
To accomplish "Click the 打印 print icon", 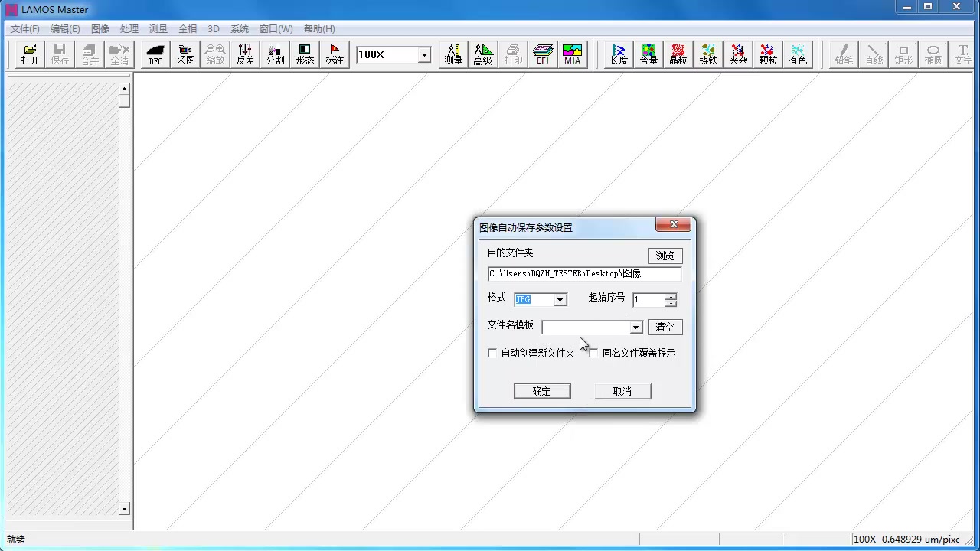I will (513, 54).
